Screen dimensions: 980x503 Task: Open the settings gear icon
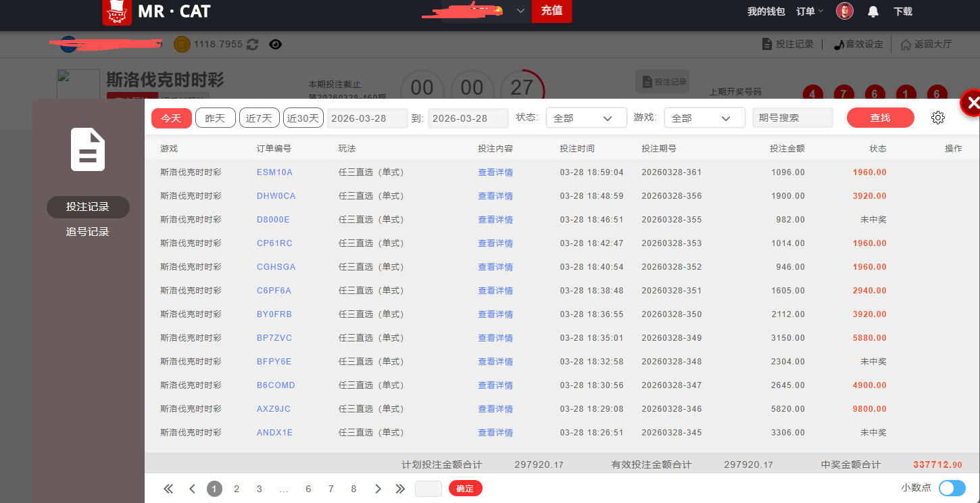pyautogui.click(x=937, y=118)
